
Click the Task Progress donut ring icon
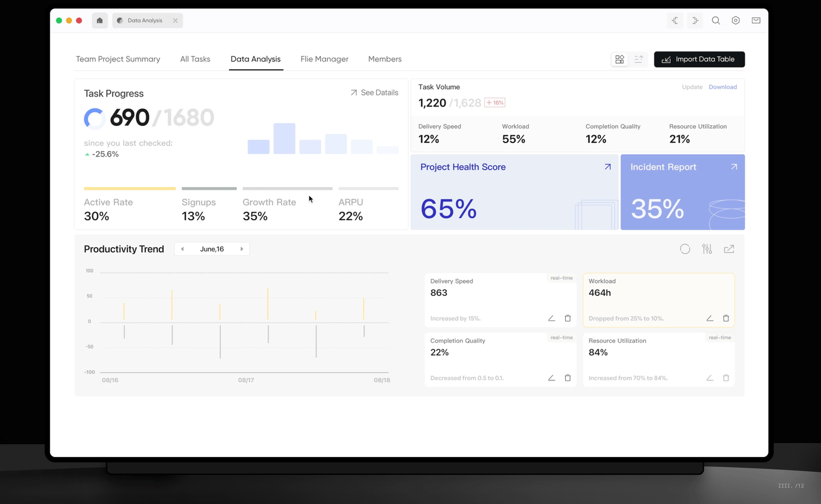[94, 118]
